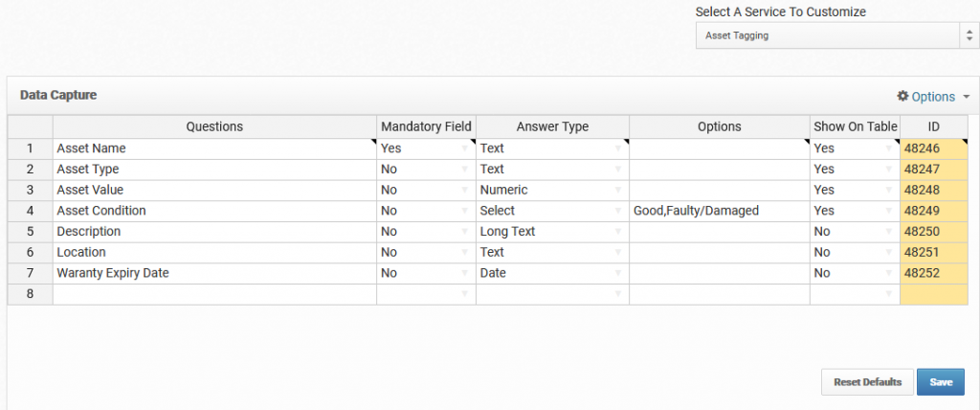Select row number 5 header
Screen dimensions: 980x410
point(30,232)
